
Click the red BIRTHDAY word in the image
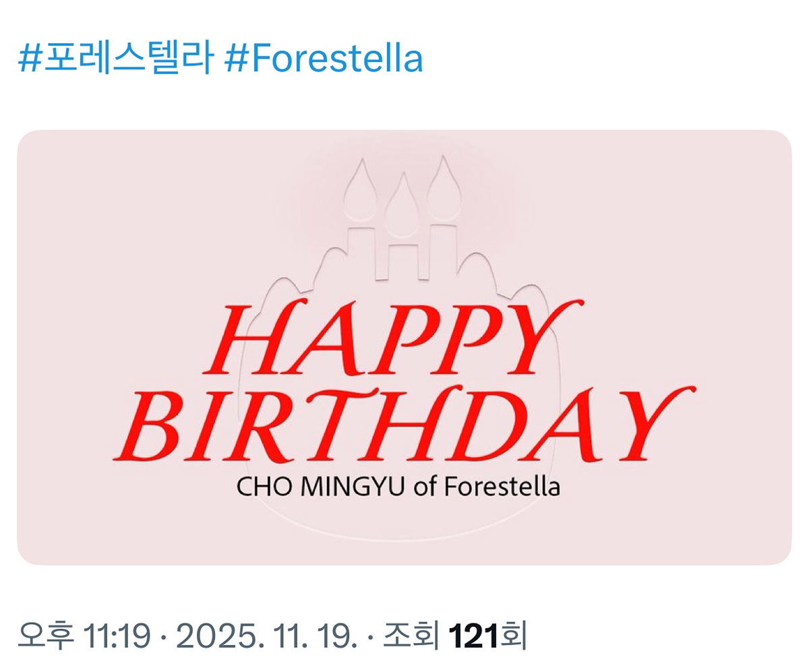pyautogui.click(x=403, y=425)
